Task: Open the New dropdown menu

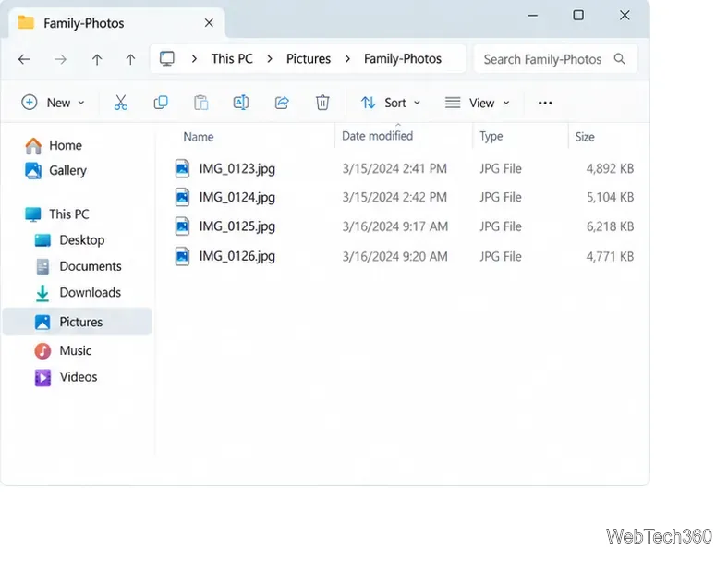Action: pos(54,103)
